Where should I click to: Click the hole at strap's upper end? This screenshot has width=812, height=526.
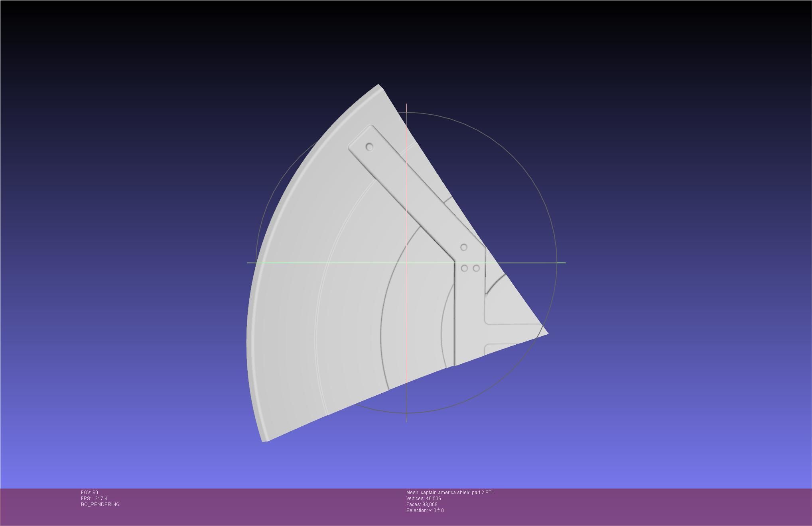(x=369, y=147)
